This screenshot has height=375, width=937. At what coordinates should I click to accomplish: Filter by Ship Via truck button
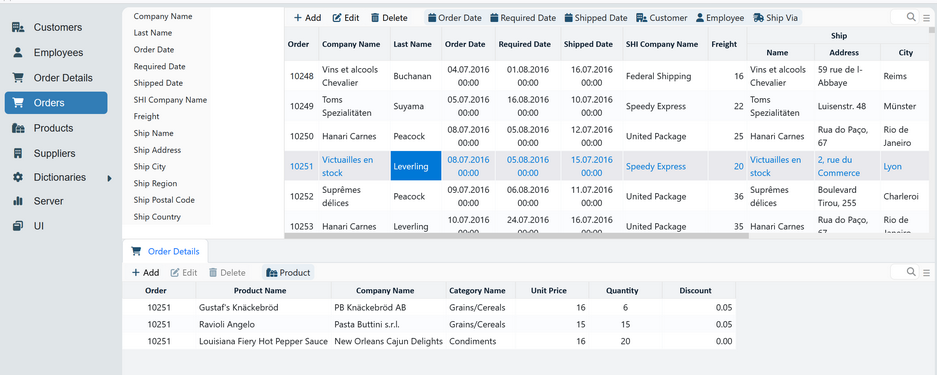point(776,18)
